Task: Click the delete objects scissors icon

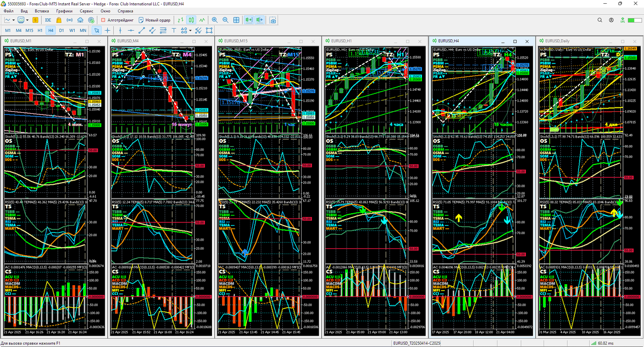Action: pyautogui.click(x=198, y=31)
